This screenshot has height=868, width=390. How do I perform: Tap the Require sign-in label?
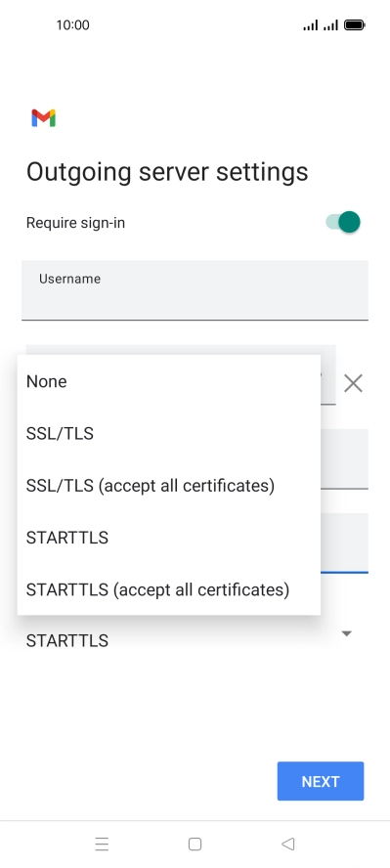(76, 223)
